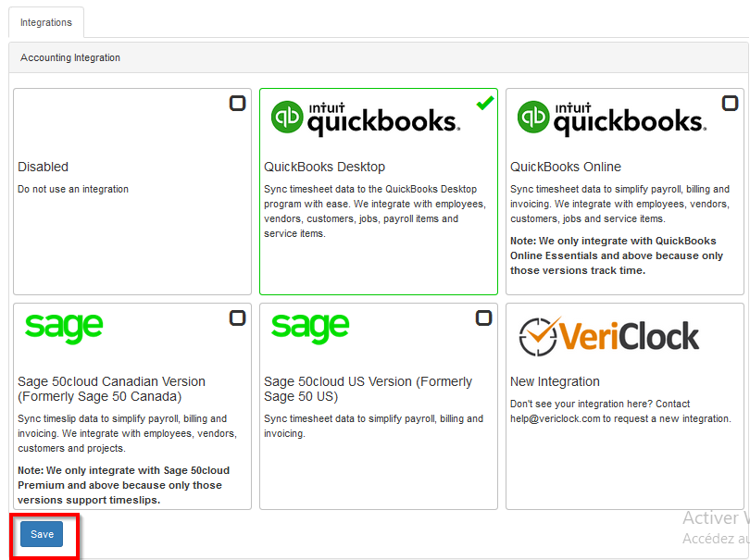The image size is (750, 560).
Task: Click the Sage Canadian timeslip sync description
Action: pos(127,433)
